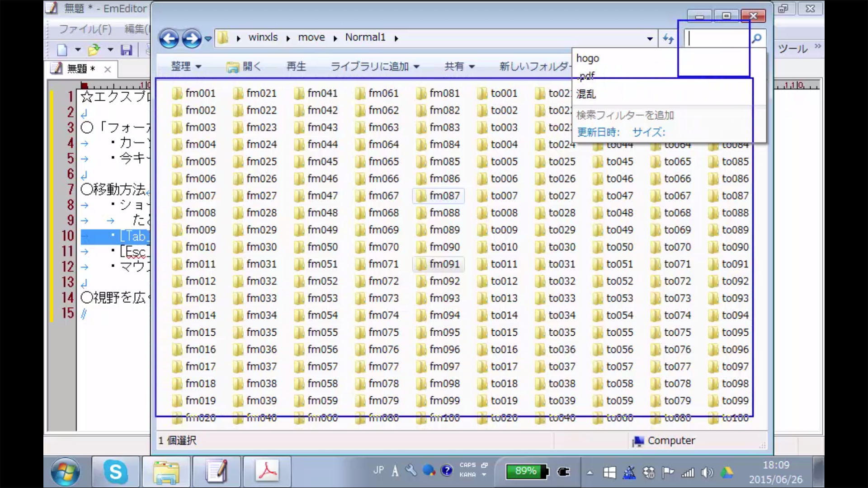Open the ファイル(F) menu in EmEditor
The width and height of the screenshot is (868, 488).
click(x=85, y=29)
